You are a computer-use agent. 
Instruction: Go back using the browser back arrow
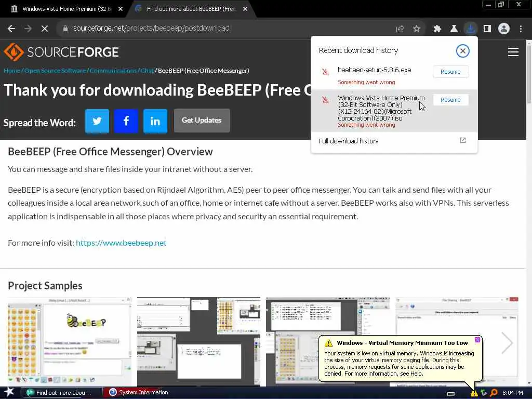click(x=11, y=29)
